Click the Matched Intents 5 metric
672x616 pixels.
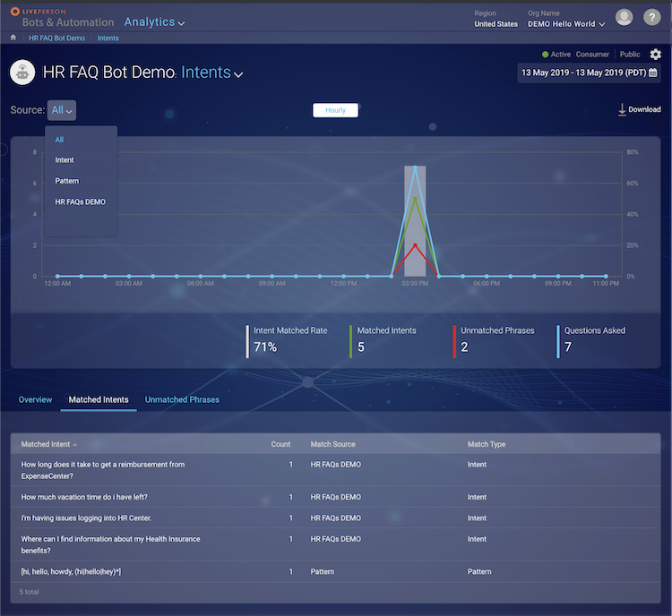[383, 341]
